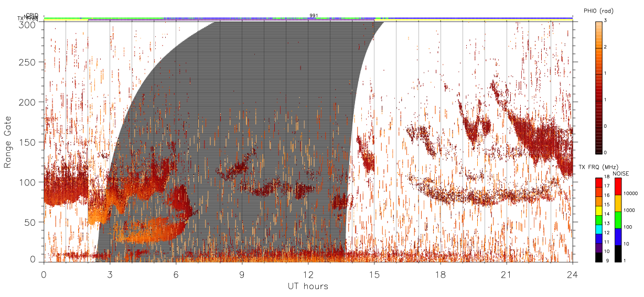Click the black 9–10 MHz TX FRQ swatch
This screenshot has height=297, width=644.
coord(598,257)
